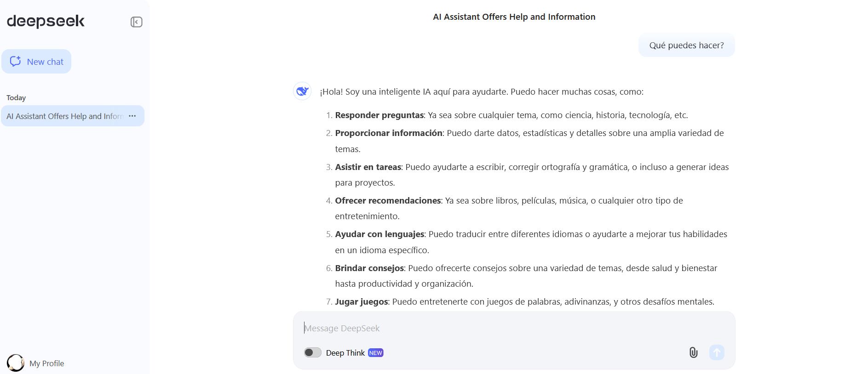Click the 'Ayudar con lenguajes' bold text
This screenshot has height=374, width=868.
pyautogui.click(x=379, y=234)
